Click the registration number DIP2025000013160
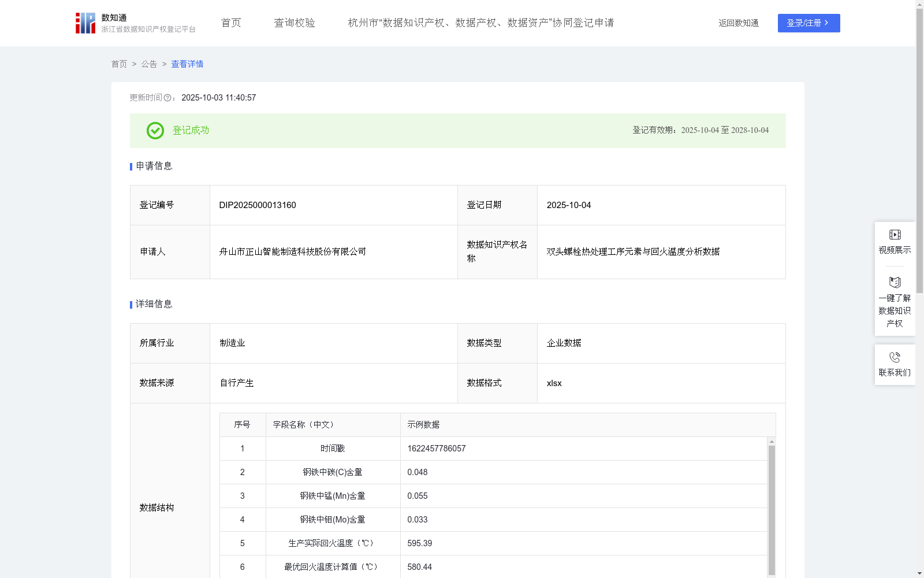This screenshot has width=924, height=578. 258,205
